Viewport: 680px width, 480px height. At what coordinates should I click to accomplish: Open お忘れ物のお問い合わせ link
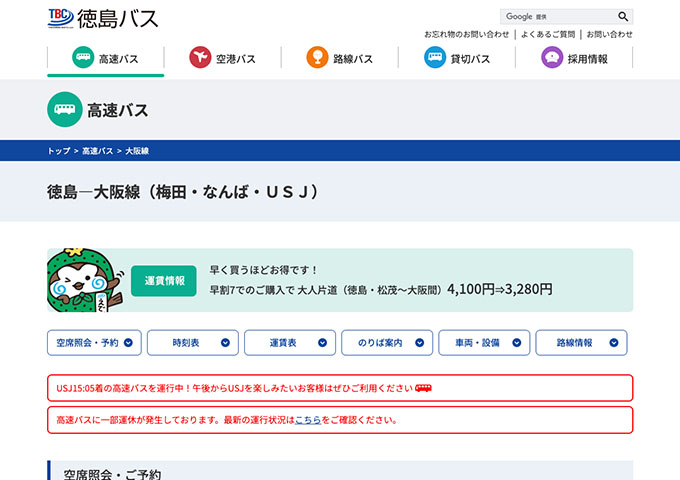point(466,34)
